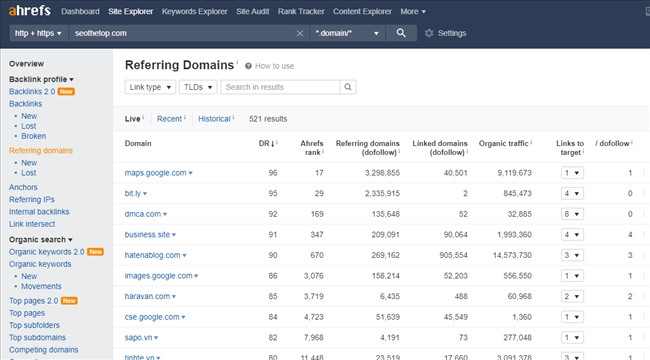The height and width of the screenshot is (360, 650).
Task: Open Backlinks link in the sidebar
Action: pyautogui.click(x=25, y=104)
